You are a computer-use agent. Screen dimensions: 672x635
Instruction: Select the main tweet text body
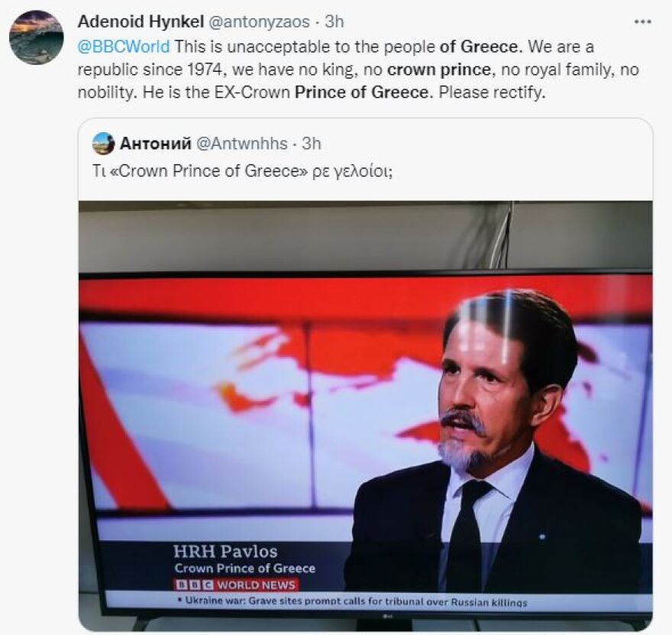[x=305, y=70]
